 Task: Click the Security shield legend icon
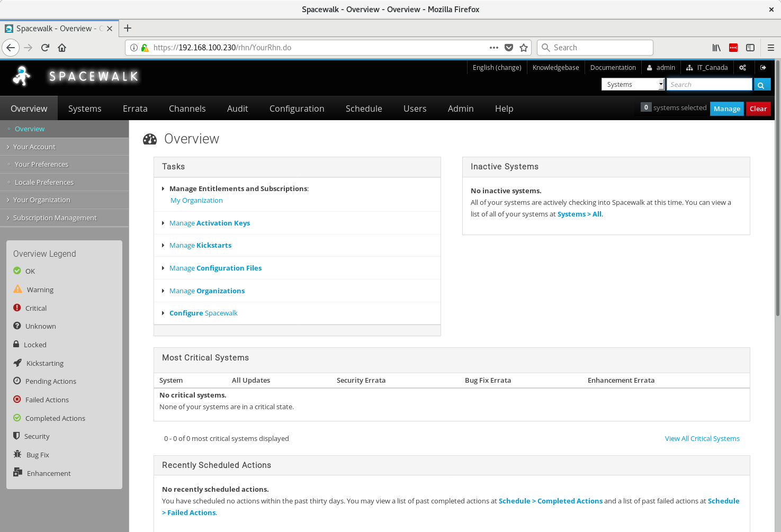tap(16, 436)
